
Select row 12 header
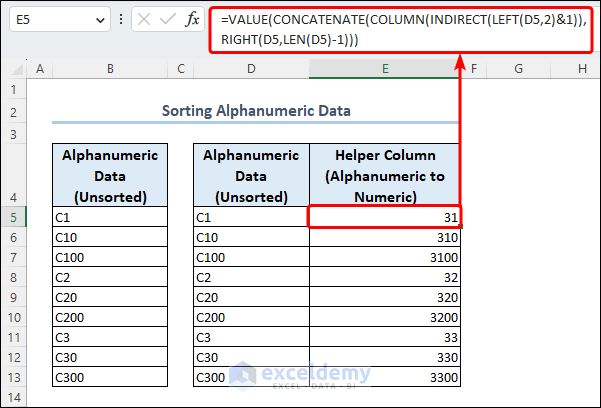13,357
